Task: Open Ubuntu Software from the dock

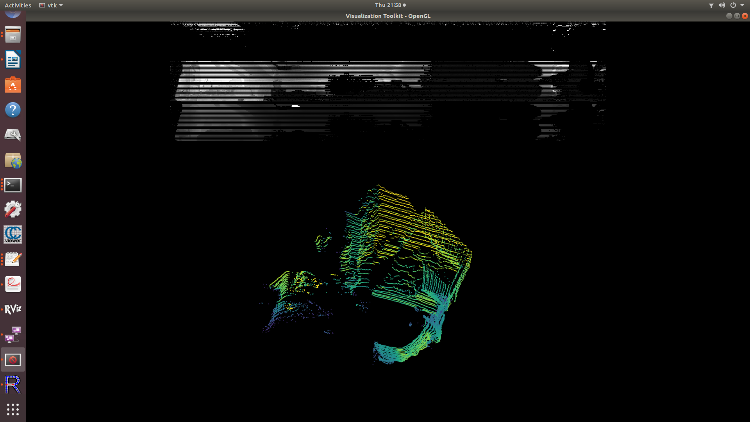Action: [13, 85]
